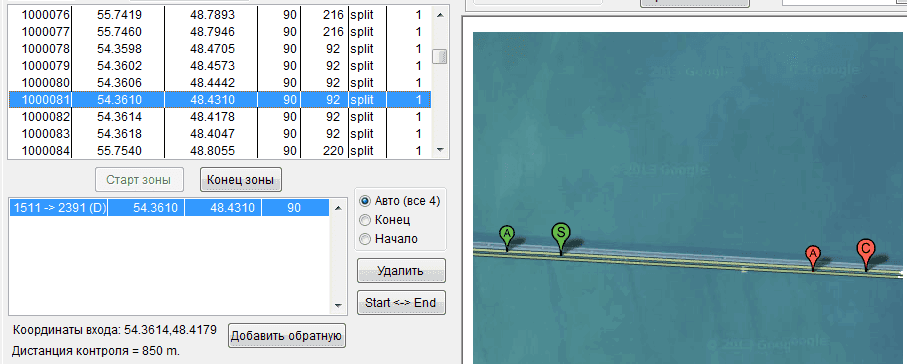The width and height of the screenshot is (907, 364).
Task: Click the zone list scroll up arrow
Action: pyautogui.click(x=338, y=205)
